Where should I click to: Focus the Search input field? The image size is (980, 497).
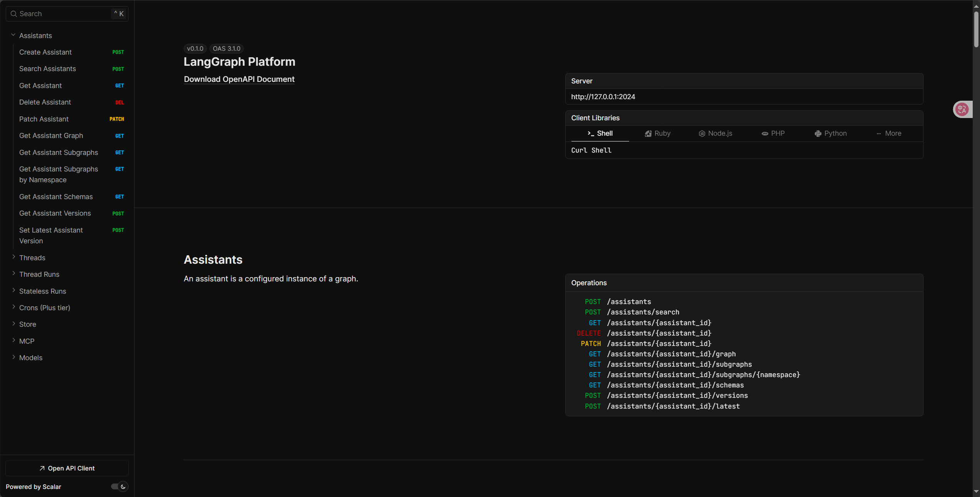pyautogui.click(x=67, y=14)
